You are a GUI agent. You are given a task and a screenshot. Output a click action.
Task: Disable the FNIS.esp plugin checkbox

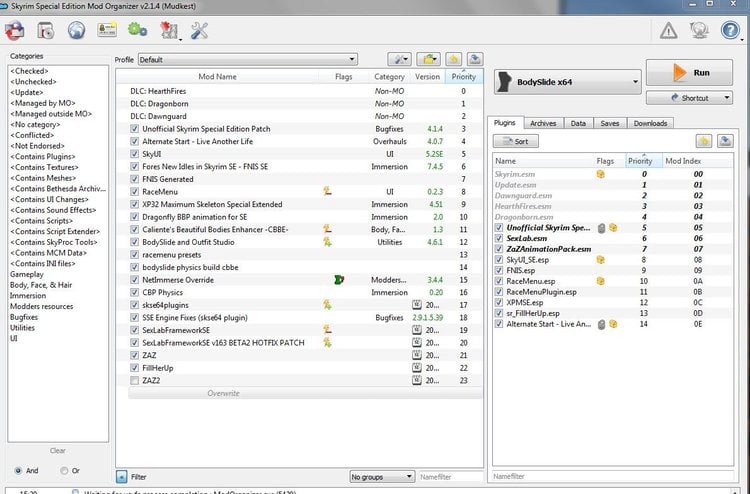click(x=499, y=271)
